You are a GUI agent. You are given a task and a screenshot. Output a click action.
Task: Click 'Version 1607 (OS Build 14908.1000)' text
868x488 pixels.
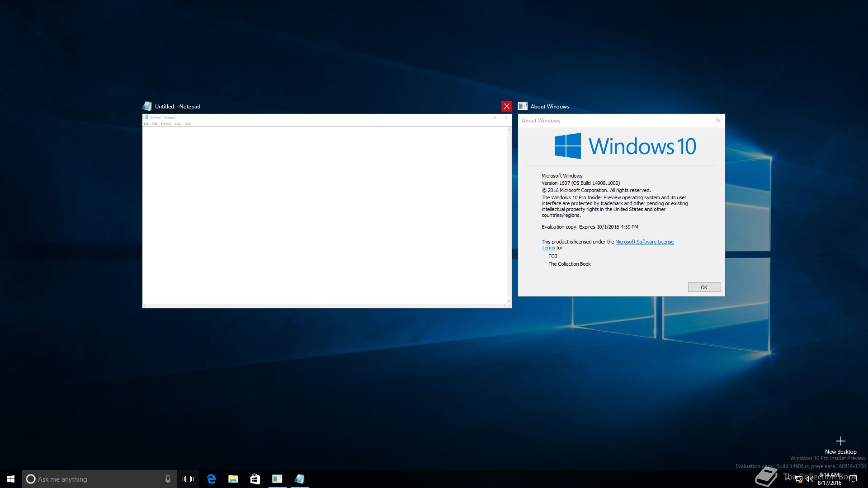pos(581,183)
